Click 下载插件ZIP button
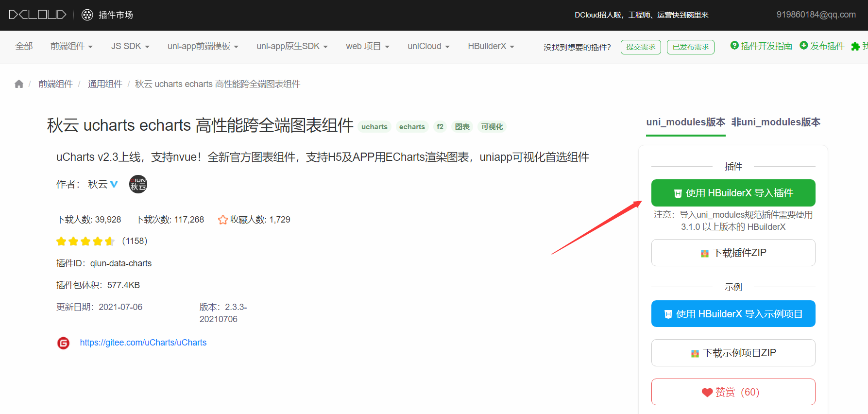This screenshot has width=868, height=414. (x=733, y=253)
